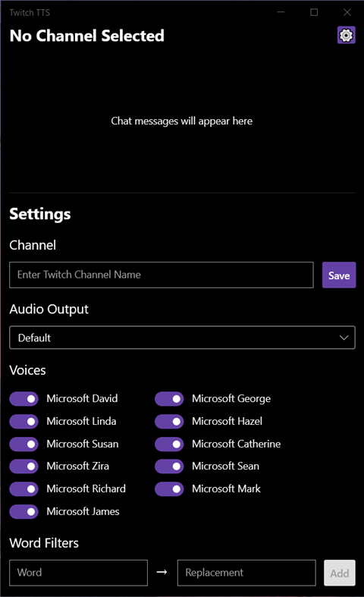Click the Twitch TTS window title

30,13
